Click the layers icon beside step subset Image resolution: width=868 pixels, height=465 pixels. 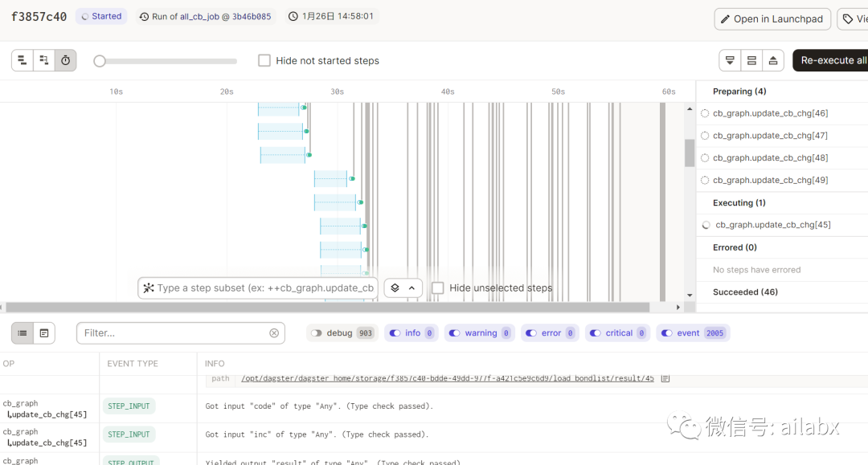point(395,288)
